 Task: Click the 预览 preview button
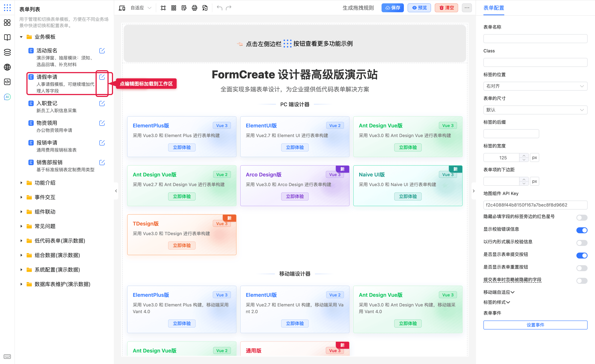click(x=419, y=8)
